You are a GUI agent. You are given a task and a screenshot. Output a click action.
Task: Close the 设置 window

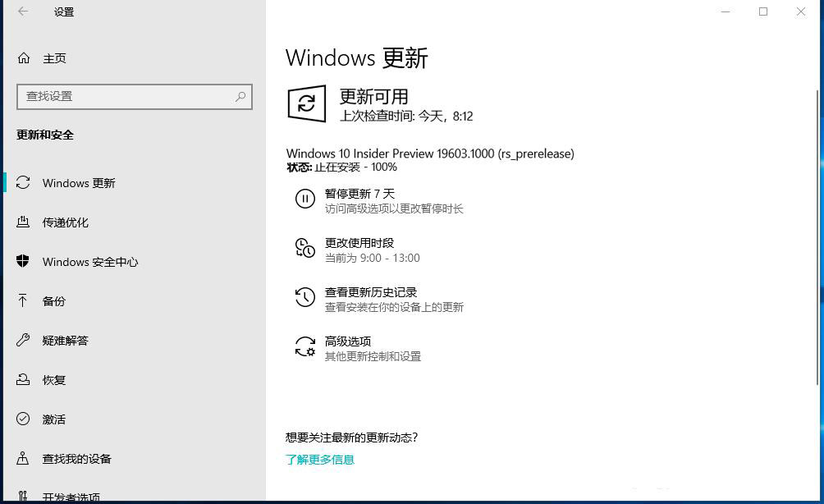click(x=800, y=11)
